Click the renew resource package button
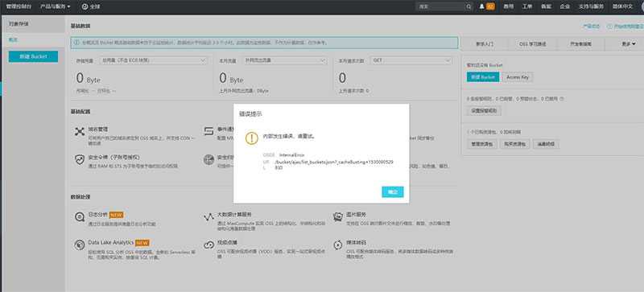This screenshot has width=644, height=292. coord(546,144)
